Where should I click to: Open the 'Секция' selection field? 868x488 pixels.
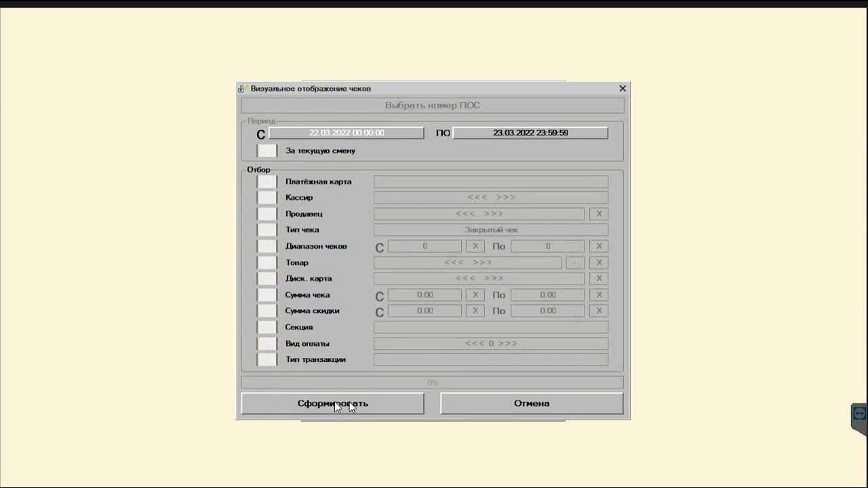click(x=491, y=327)
